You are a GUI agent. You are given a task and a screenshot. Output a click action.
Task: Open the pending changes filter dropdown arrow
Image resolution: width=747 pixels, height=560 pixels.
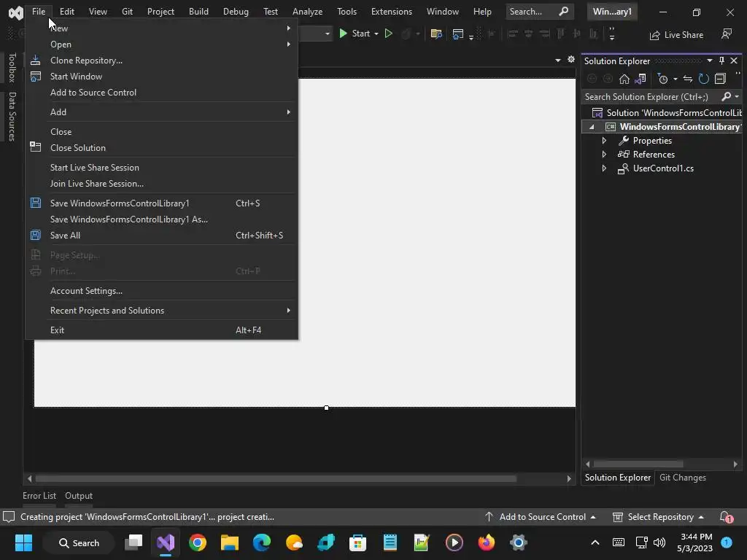click(x=675, y=79)
